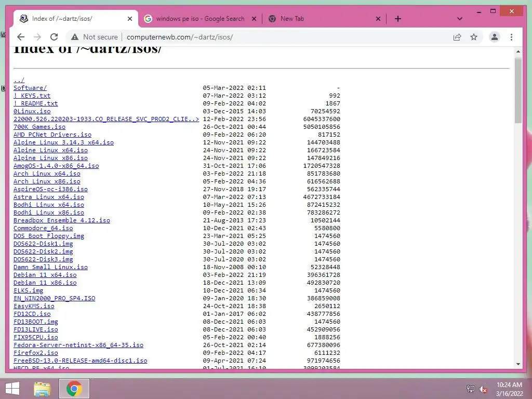Close the Index of /~dartz/isos/ tab
Image resolution: width=532 pixels, height=399 pixels.
[x=130, y=19]
